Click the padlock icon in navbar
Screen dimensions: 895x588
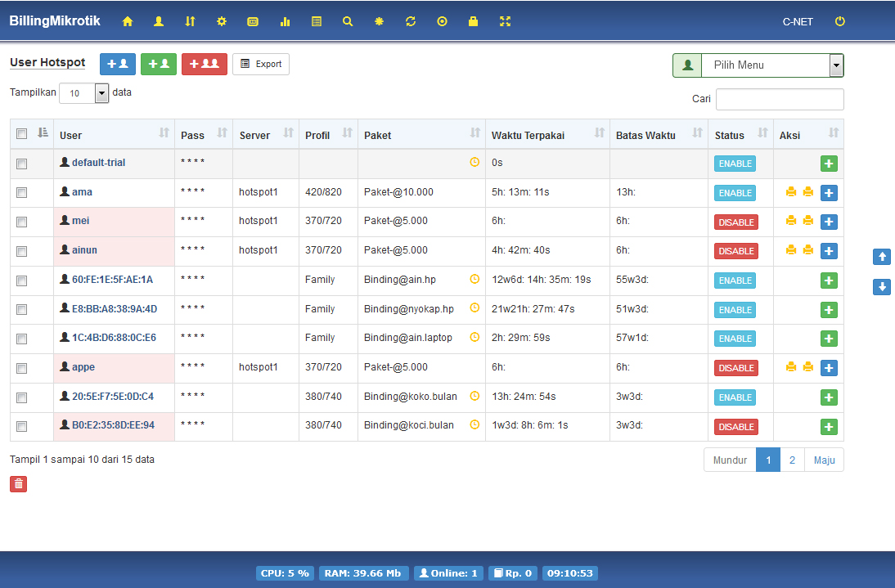point(473,21)
